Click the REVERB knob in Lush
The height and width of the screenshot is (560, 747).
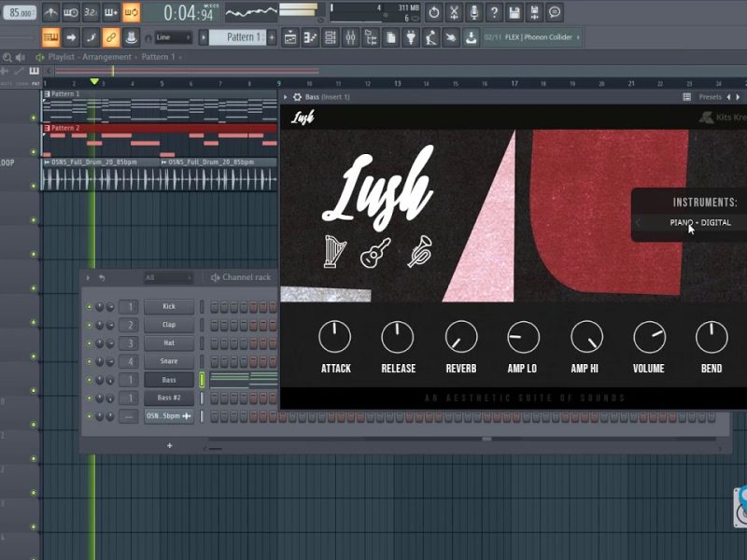click(460, 337)
